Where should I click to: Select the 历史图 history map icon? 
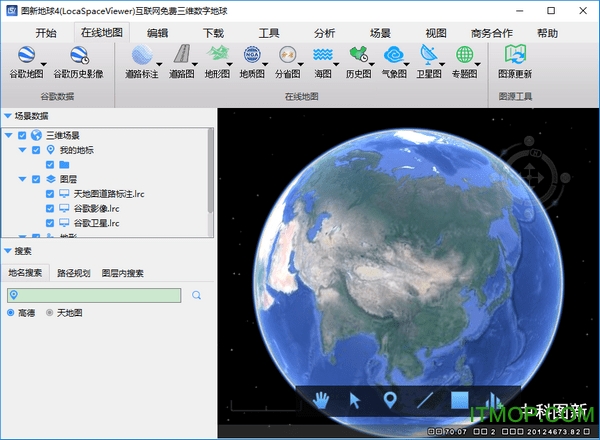click(359, 54)
